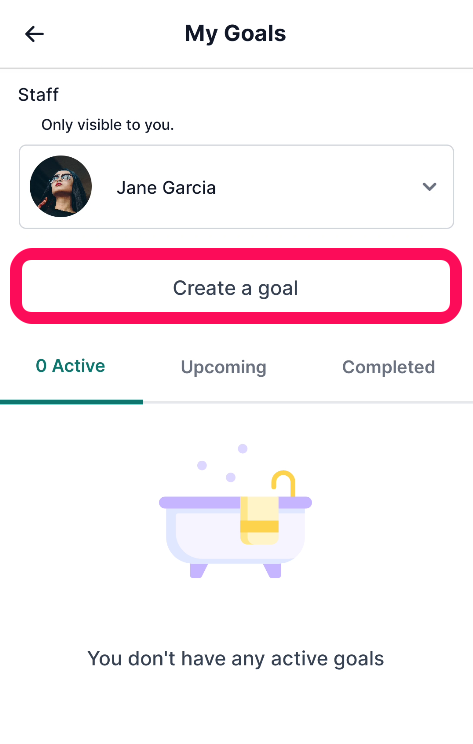The height and width of the screenshot is (744, 473).
Task: Click the yellow faucet on bathtub
Action: [284, 483]
